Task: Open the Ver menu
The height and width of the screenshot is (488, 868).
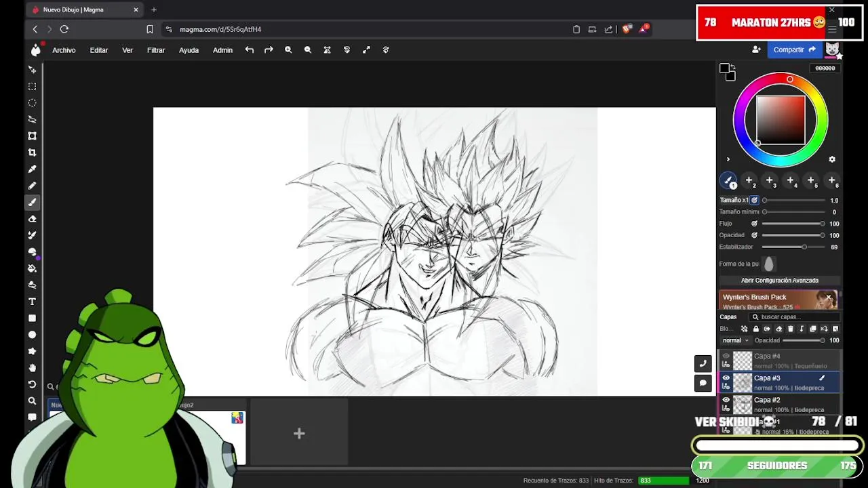Action: [x=127, y=50]
